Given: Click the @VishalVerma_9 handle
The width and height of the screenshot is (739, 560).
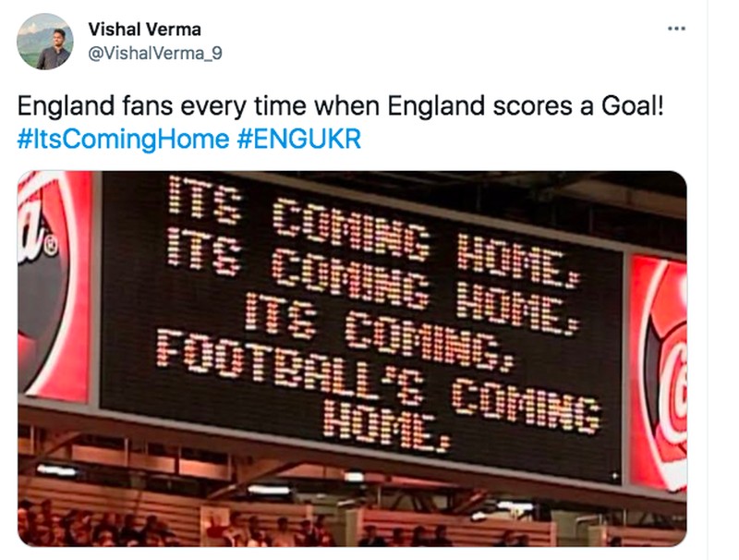Looking at the screenshot, I should [x=155, y=54].
